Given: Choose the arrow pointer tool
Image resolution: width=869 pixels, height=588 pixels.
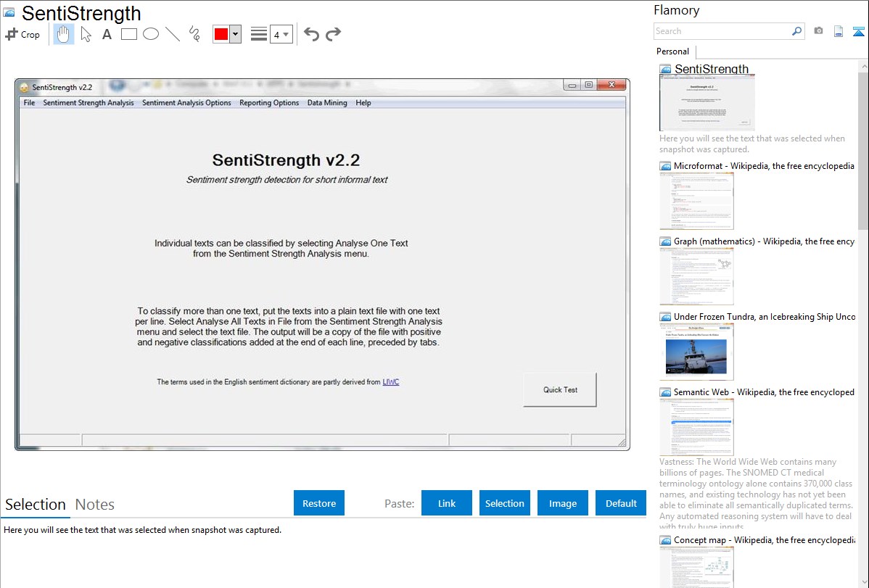Looking at the screenshot, I should click(x=86, y=34).
